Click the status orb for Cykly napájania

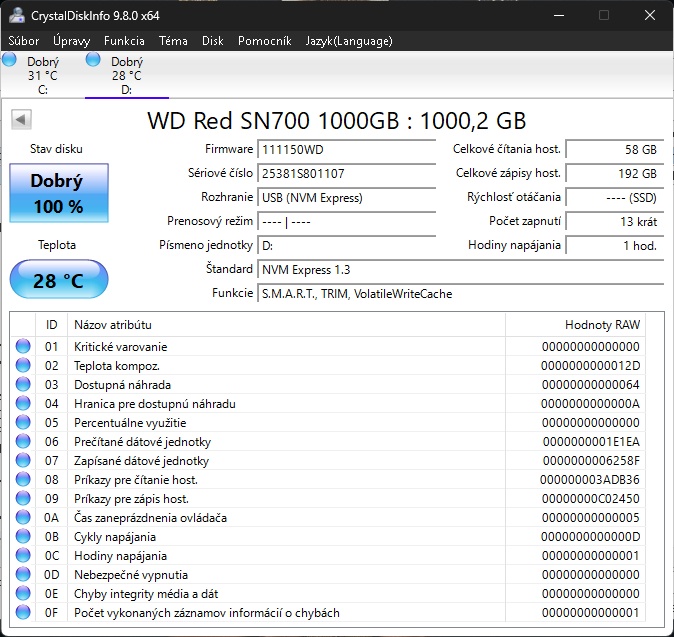tap(23, 536)
